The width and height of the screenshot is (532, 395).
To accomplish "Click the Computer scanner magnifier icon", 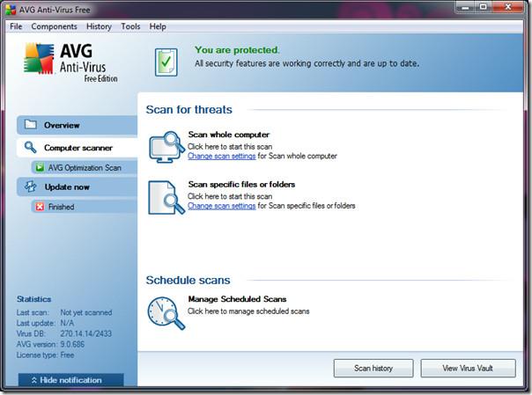I will pos(30,148).
